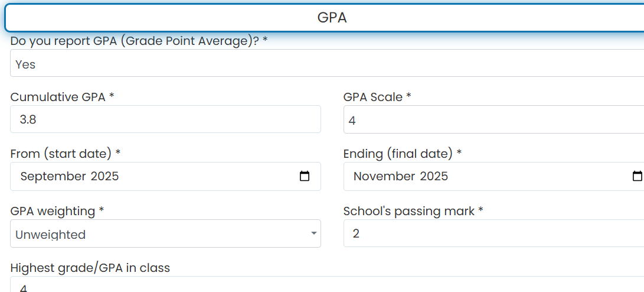
Task: Click the "Highest grade/GPA in class" label
Action: coord(90,268)
